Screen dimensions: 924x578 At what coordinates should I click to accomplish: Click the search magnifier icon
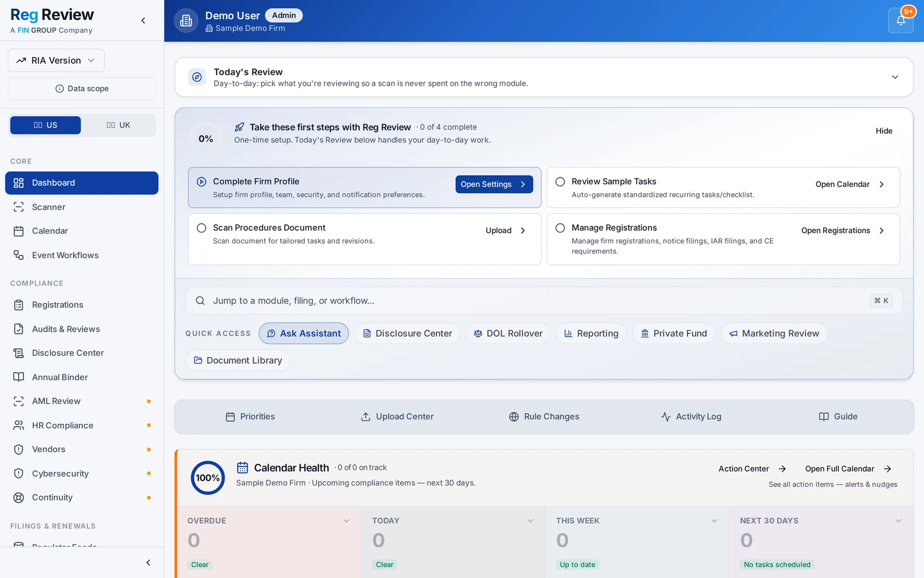[x=200, y=301]
